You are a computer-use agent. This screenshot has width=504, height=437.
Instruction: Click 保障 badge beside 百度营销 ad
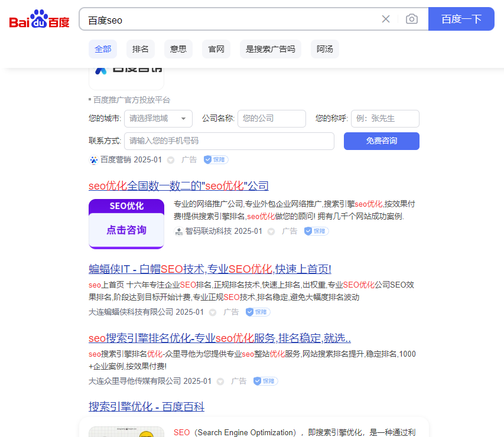[216, 159]
